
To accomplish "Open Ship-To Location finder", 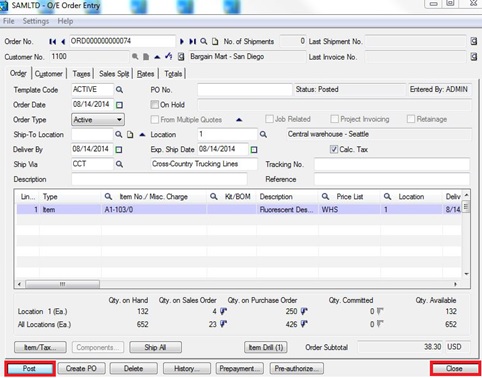I will tap(119, 134).
